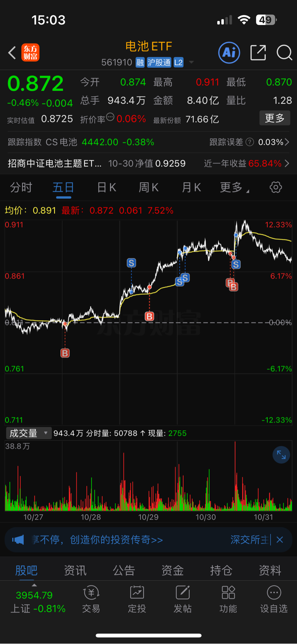The height and width of the screenshot is (644, 297).
Task: Tap the 最新份额 71.66亿 value
Action: tap(202, 119)
